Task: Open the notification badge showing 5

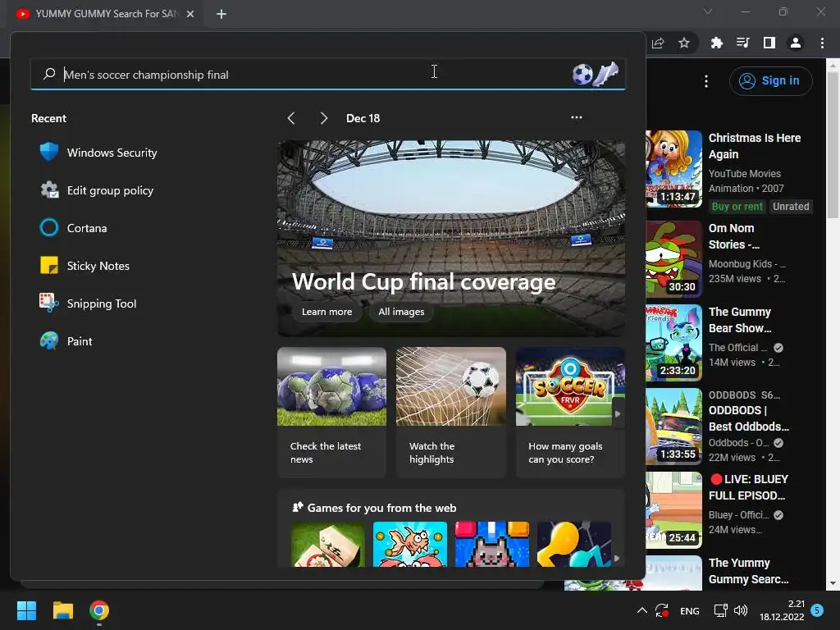Action: click(817, 609)
